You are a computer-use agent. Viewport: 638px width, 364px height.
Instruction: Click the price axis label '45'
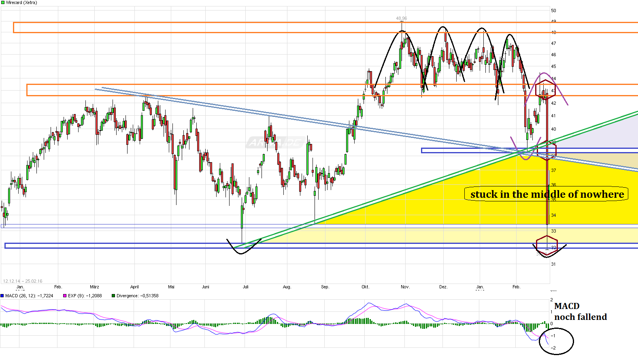point(553,66)
